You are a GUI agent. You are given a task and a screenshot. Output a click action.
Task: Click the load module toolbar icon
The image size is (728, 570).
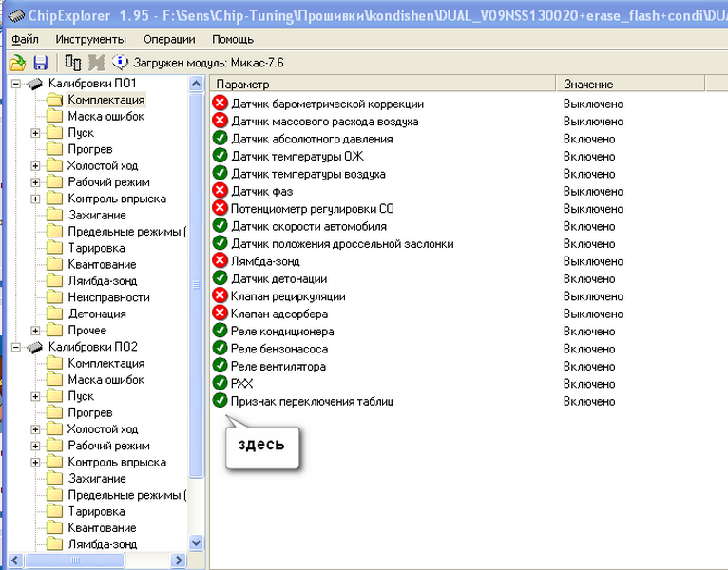pos(73,63)
